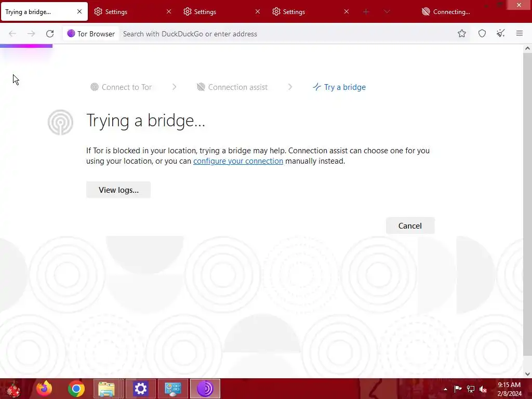Image resolution: width=532 pixels, height=399 pixels.
Task: Close the first Settings tab
Action: 169,11
